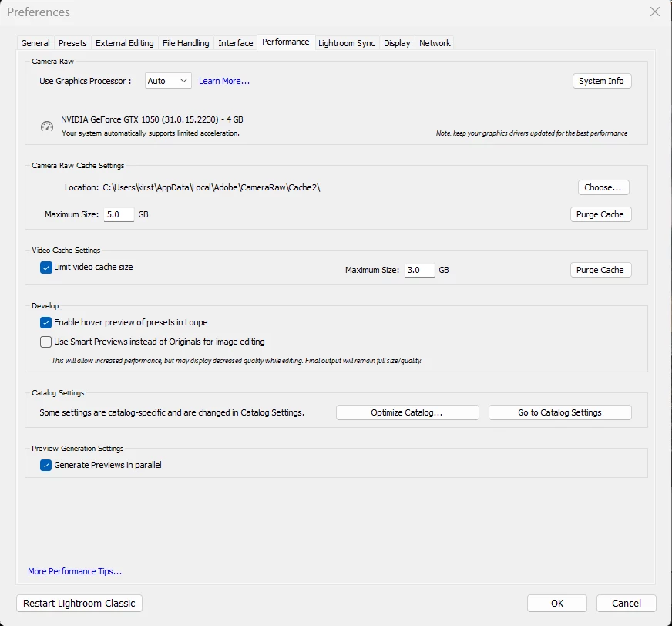Open the Lightroom Sync tab
Viewport: 672px width, 626px height.
346,43
